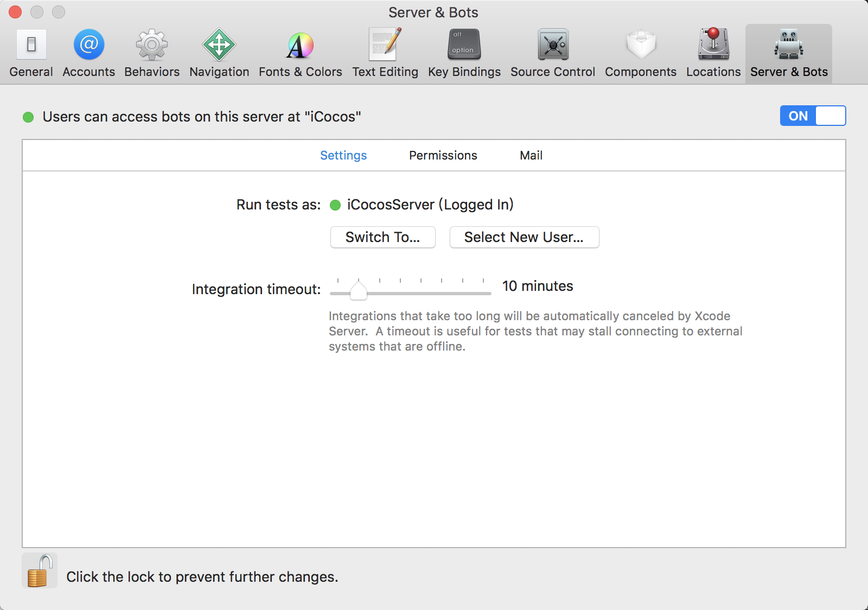868x610 pixels.
Task: Click the Integration timeout slider knob
Action: (359, 290)
